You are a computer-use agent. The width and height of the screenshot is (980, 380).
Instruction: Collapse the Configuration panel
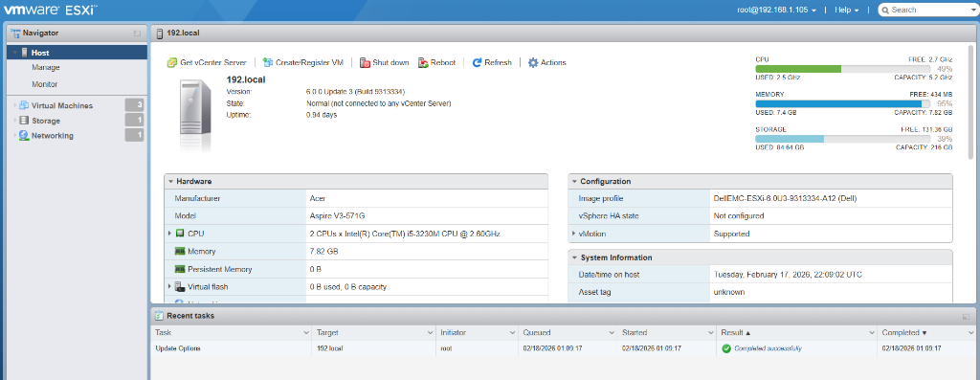[x=574, y=181]
